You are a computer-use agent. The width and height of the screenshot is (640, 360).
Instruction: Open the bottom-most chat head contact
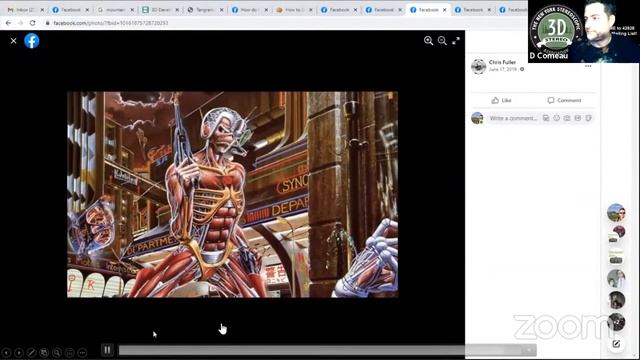(x=616, y=322)
